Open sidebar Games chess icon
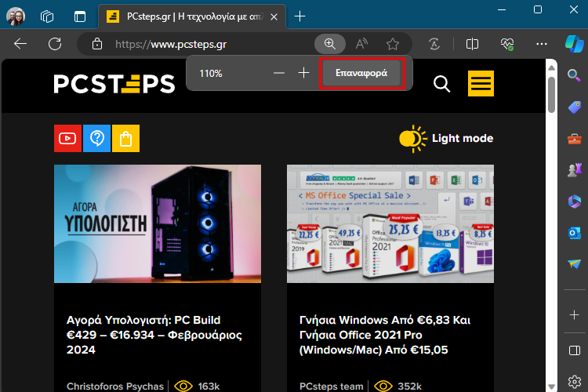This screenshot has height=392, width=588. coord(574,170)
